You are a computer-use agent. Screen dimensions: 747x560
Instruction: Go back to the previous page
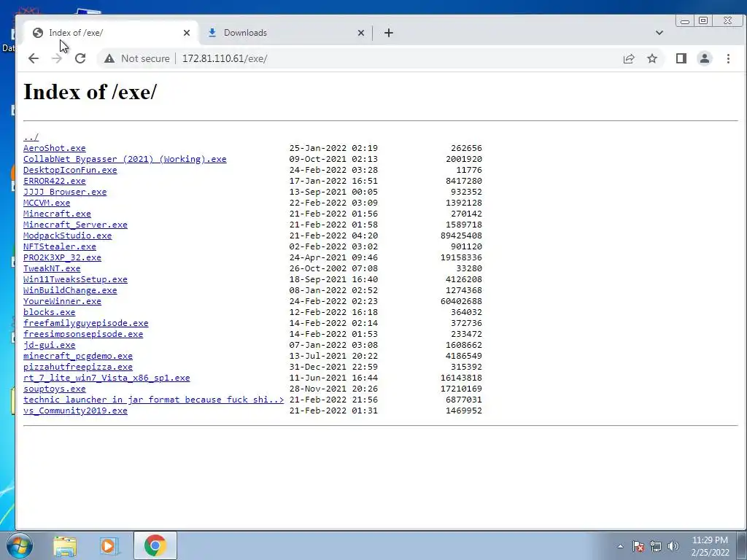click(x=34, y=58)
